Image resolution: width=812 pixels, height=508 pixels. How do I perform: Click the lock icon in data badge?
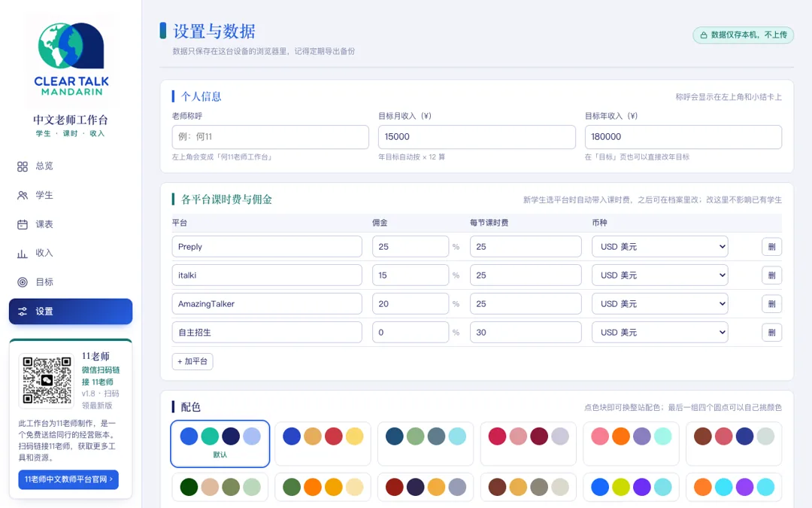[704, 35]
